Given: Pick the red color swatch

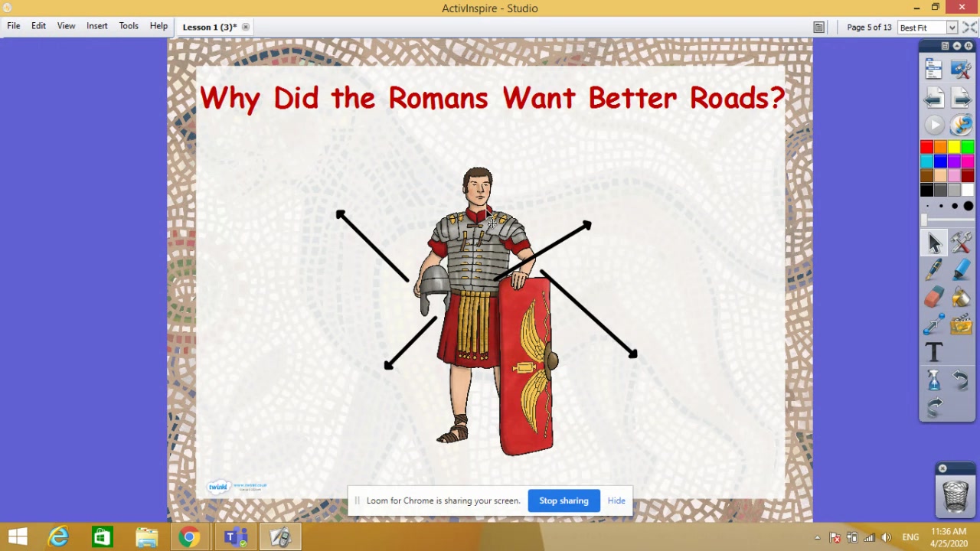Looking at the screenshot, I should (926, 147).
